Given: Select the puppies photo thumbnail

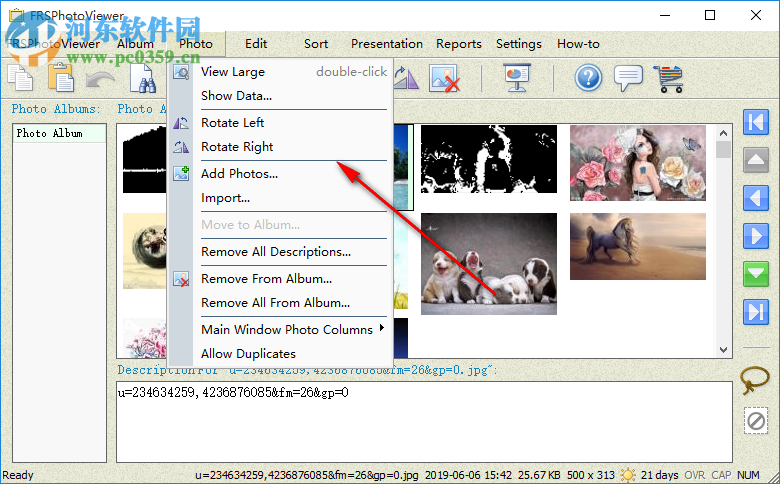Looking at the screenshot, I should (488, 264).
